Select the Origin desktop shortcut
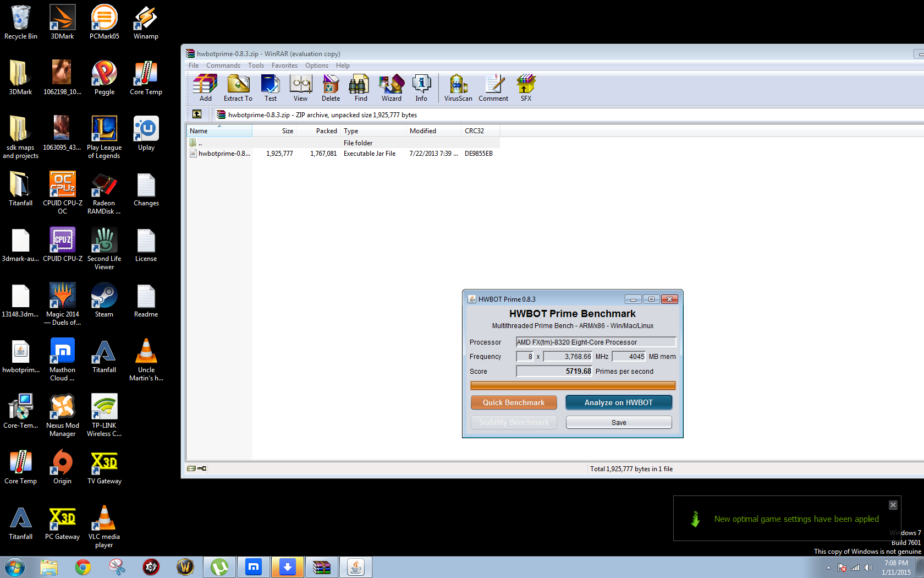 63,467
